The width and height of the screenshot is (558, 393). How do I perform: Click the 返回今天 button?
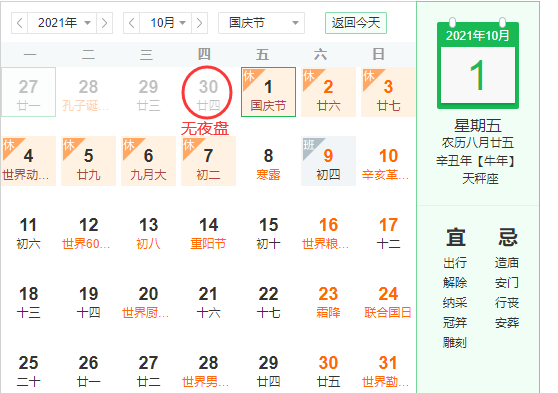(356, 23)
